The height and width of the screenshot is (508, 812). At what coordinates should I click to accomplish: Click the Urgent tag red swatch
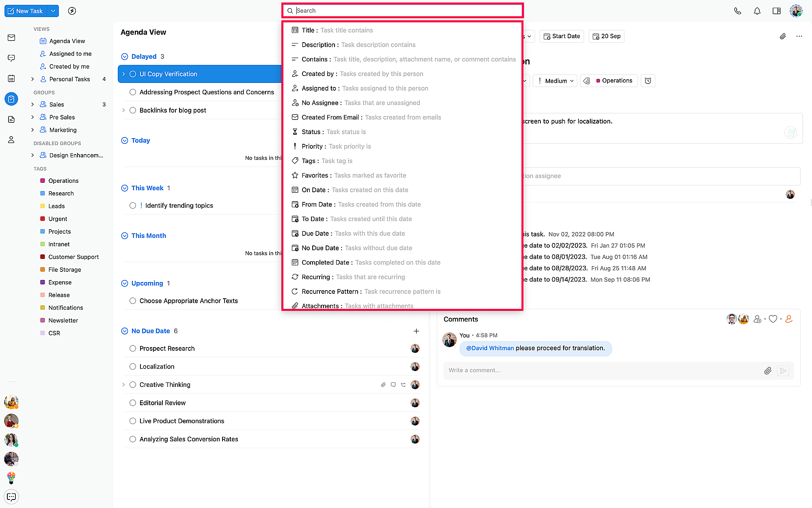click(43, 219)
